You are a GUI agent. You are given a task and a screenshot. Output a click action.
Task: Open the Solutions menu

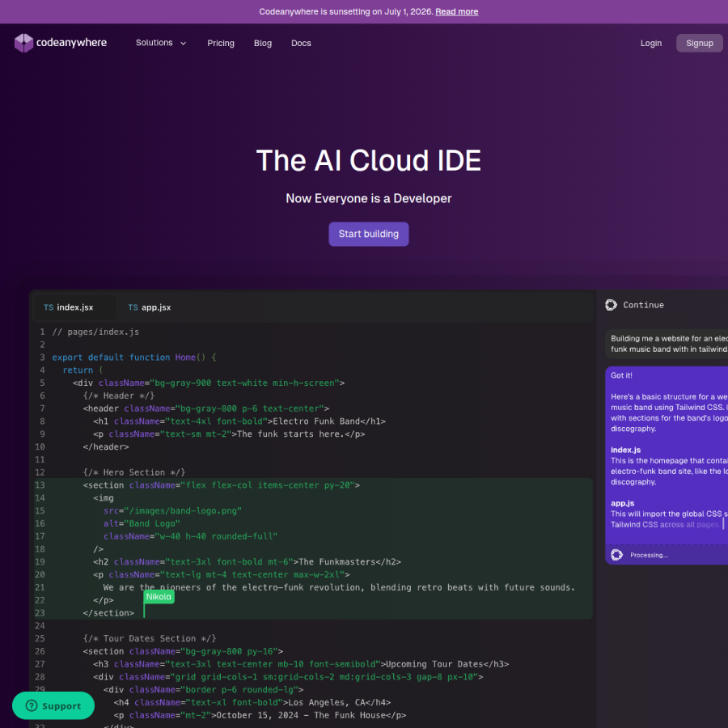pos(161,43)
